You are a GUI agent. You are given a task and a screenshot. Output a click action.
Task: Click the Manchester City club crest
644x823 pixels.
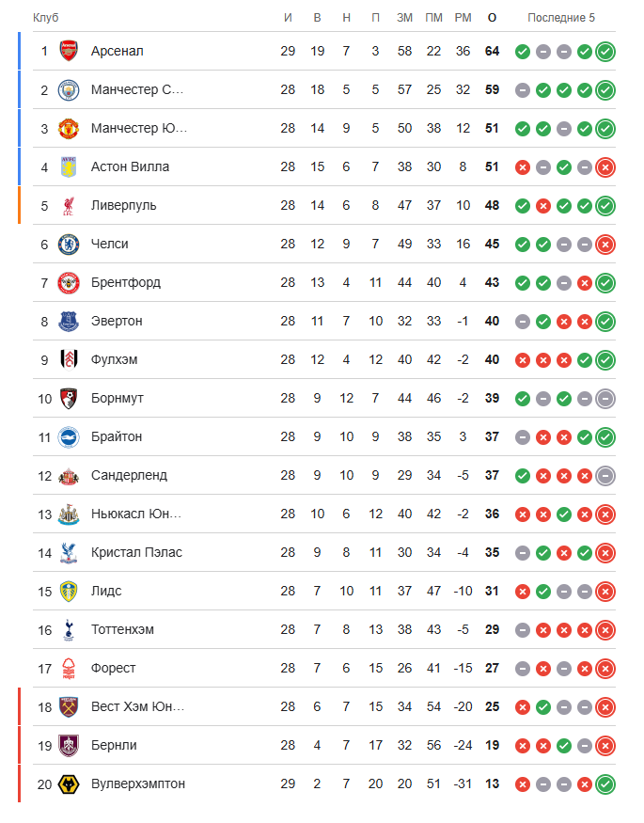69,89
